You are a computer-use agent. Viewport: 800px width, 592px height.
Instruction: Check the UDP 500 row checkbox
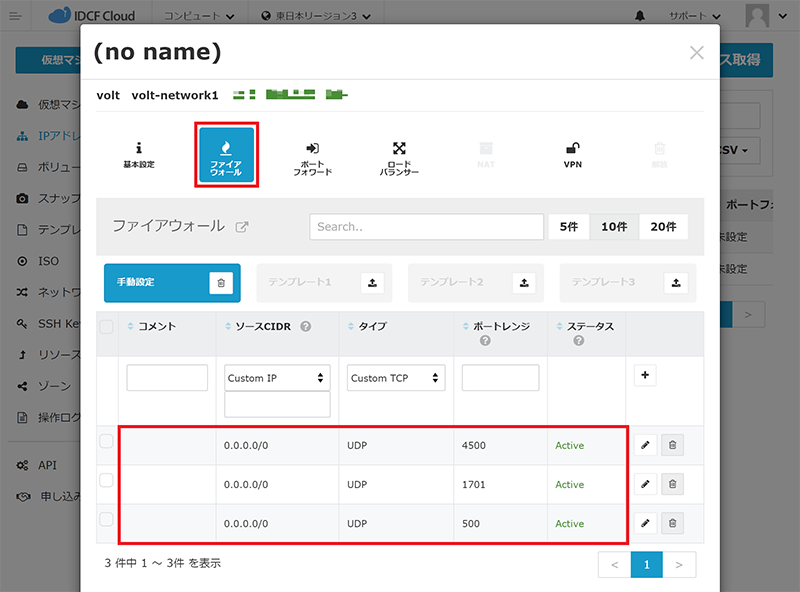pyautogui.click(x=107, y=520)
